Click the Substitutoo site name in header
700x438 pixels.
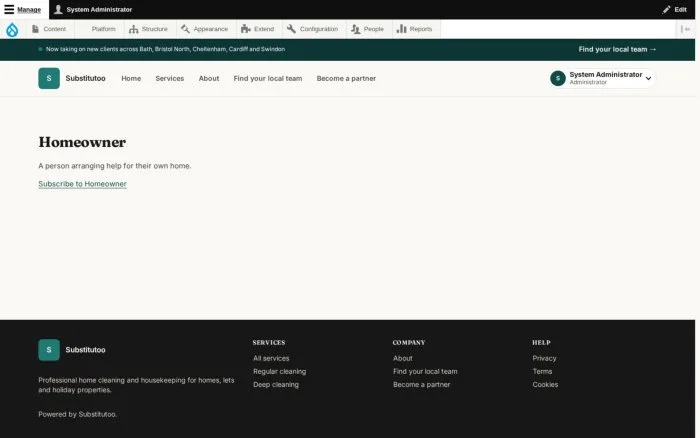click(85, 78)
